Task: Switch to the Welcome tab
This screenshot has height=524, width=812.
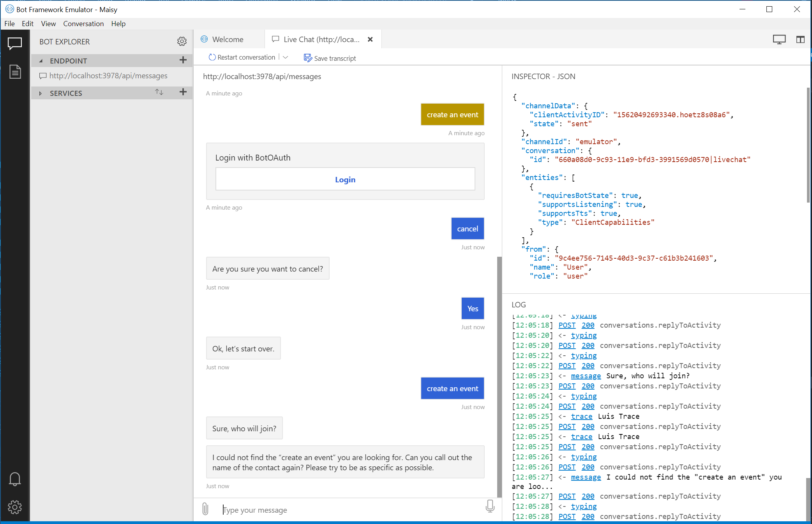Action: coord(227,39)
